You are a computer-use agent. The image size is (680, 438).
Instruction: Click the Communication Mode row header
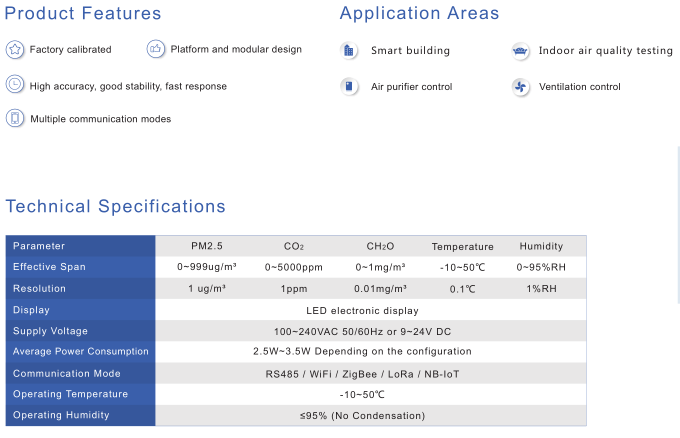click(x=80, y=373)
